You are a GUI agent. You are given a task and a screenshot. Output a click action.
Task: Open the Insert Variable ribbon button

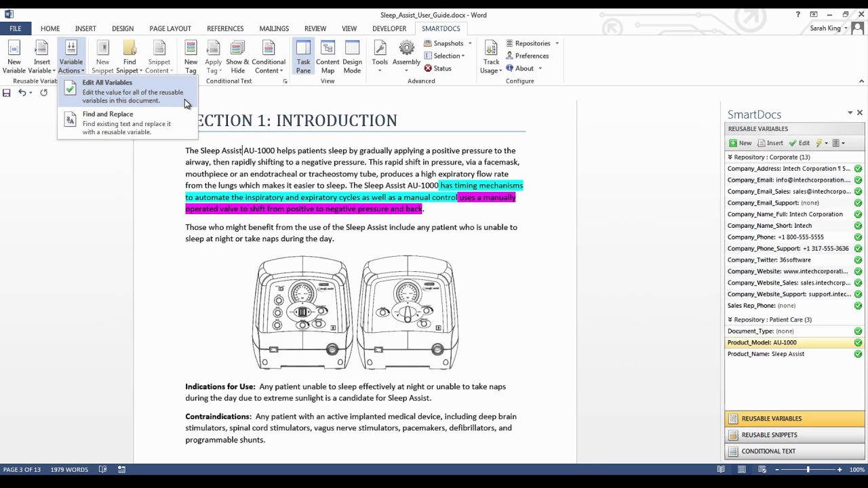pyautogui.click(x=41, y=57)
